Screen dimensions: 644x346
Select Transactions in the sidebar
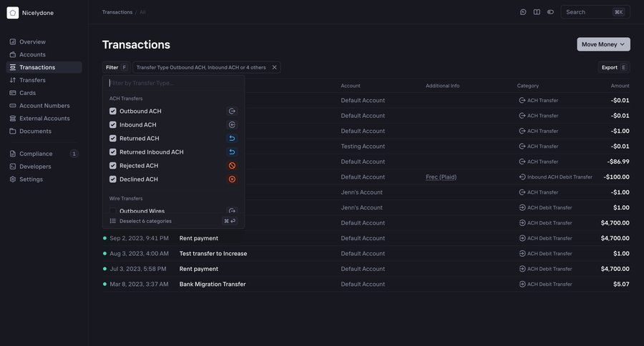(44, 67)
